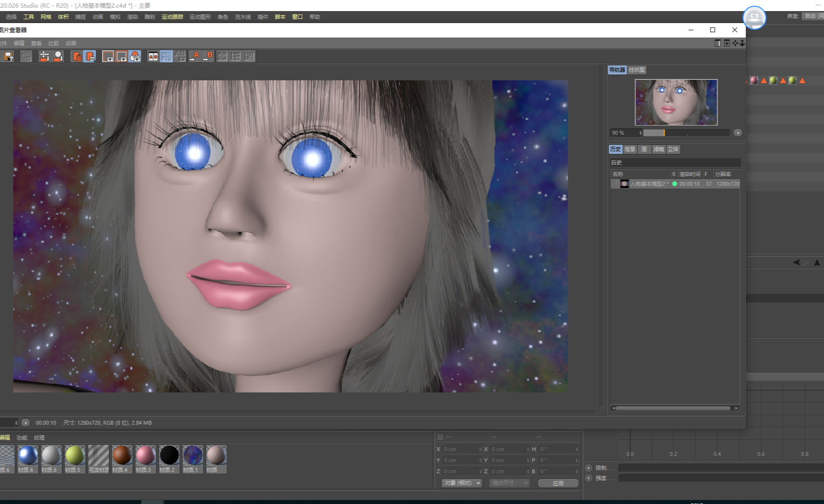The height and width of the screenshot is (504, 824).
Task: Click the stop rendering icon in Picture Viewer toolbar
Action: (x=26, y=57)
